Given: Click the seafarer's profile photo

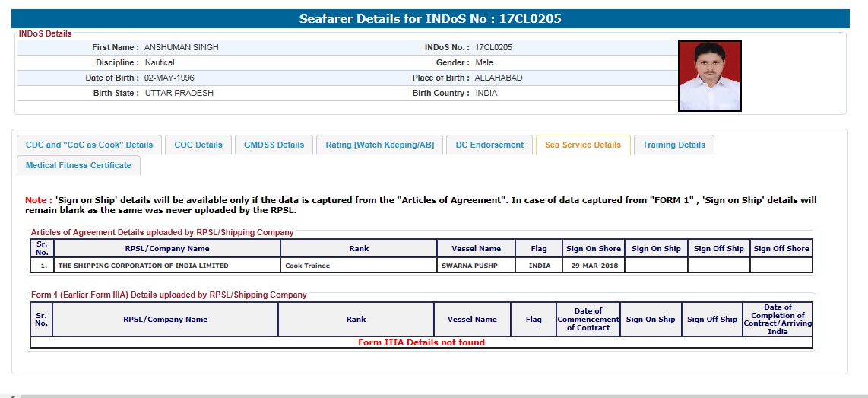Looking at the screenshot, I should coord(709,76).
